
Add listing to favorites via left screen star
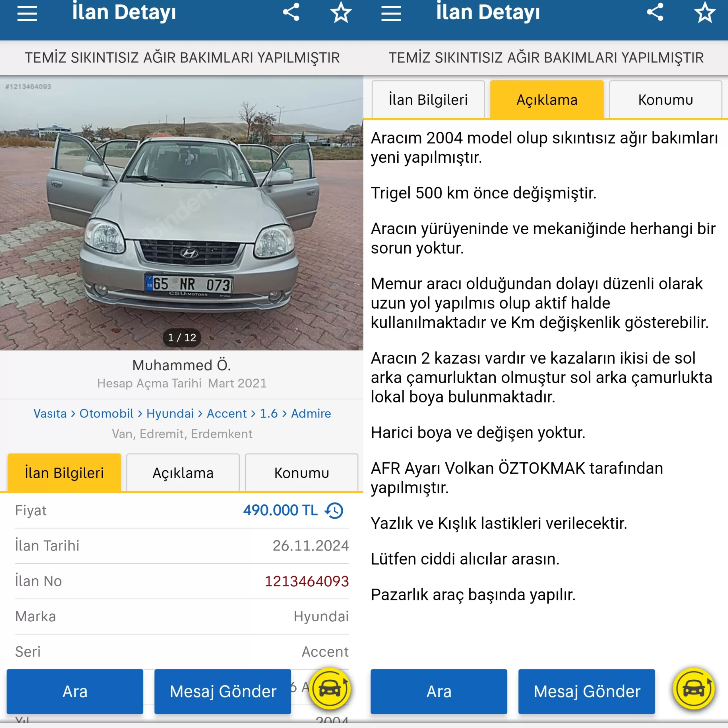coord(341,13)
